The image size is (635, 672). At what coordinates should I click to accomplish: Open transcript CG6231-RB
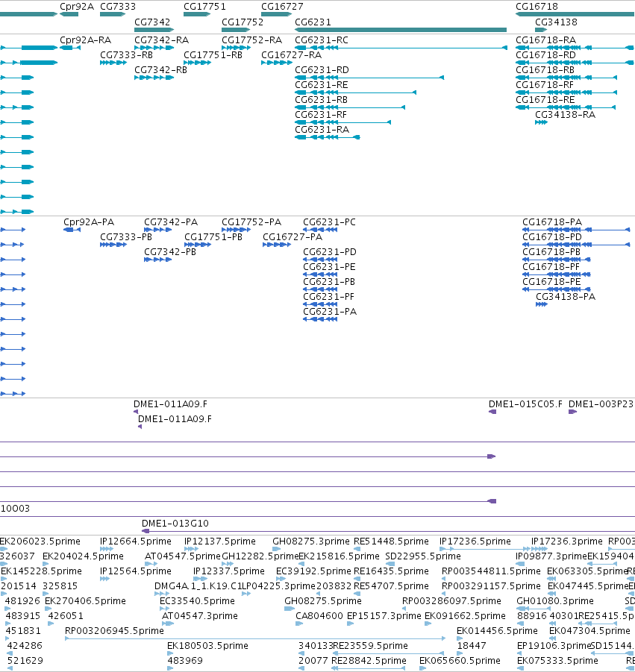[x=321, y=99]
